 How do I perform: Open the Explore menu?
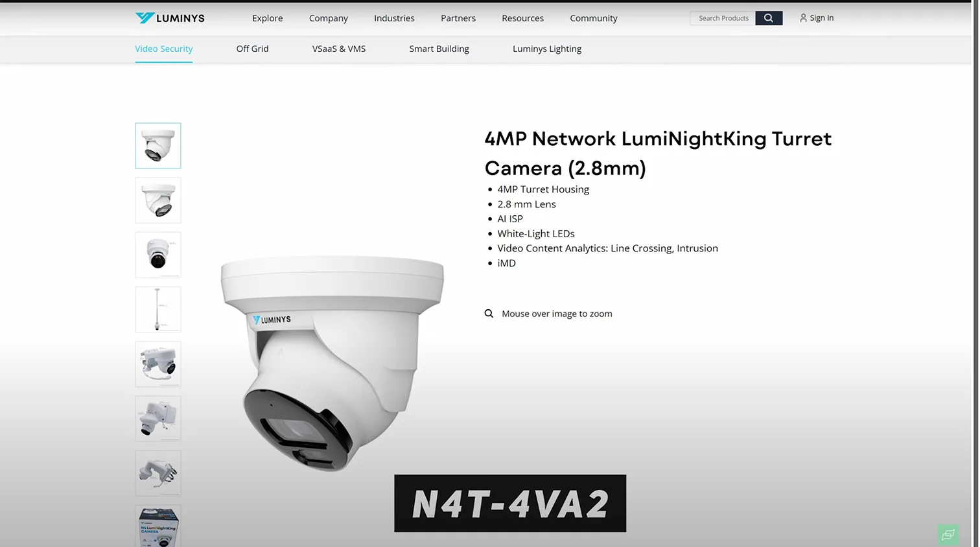point(268,18)
